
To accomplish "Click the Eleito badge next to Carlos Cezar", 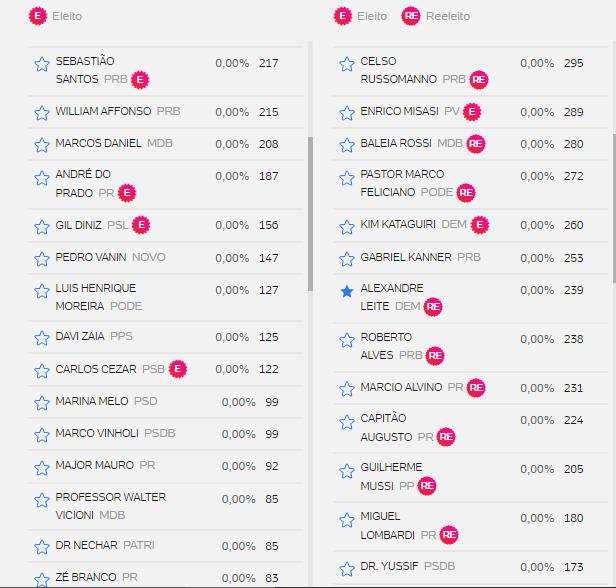I will 178,369.
